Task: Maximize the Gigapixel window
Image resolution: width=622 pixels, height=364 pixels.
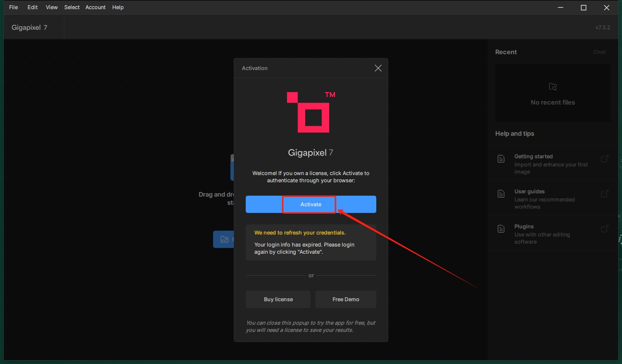Action: pyautogui.click(x=584, y=7)
